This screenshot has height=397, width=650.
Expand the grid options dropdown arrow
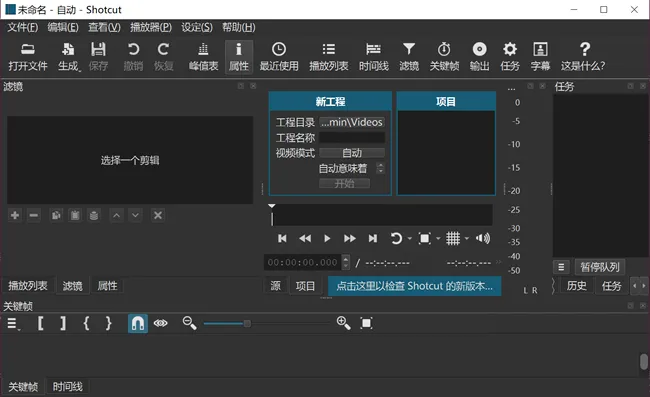467,238
